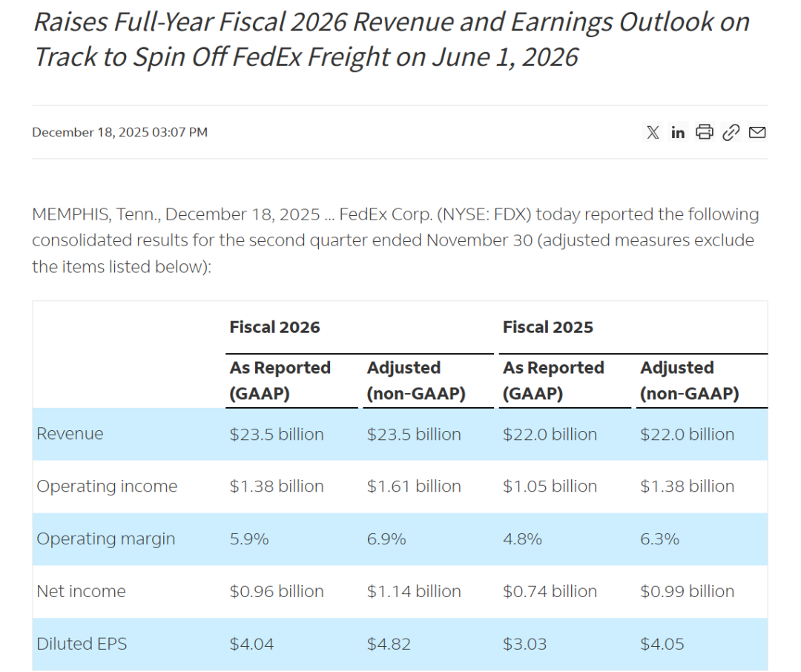Print this press release
This screenshot has width=801, height=672.
click(x=705, y=133)
